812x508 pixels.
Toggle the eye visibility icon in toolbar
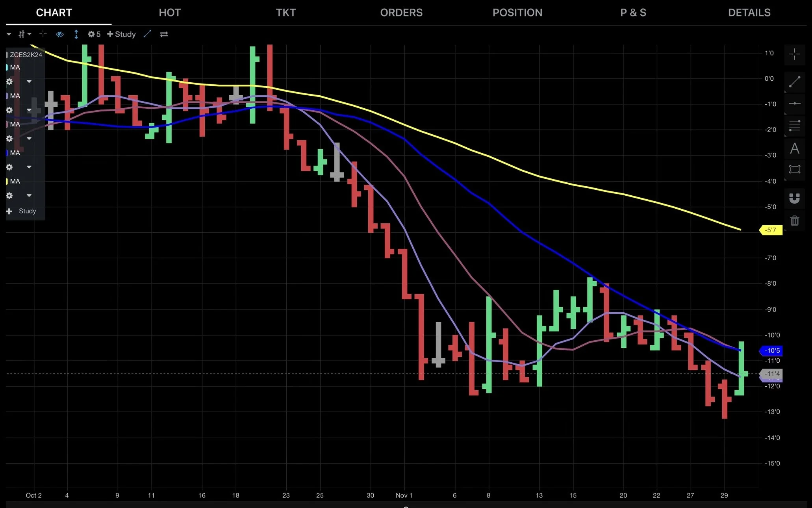point(59,34)
